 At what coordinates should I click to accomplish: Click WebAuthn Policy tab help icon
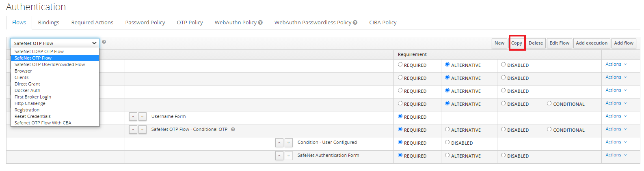(x=260, y=23)
